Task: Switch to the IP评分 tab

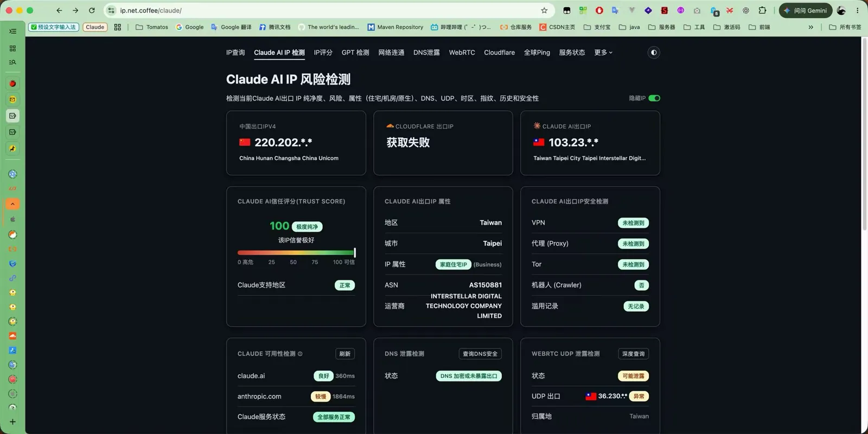Action: click(x=323, y=53)
